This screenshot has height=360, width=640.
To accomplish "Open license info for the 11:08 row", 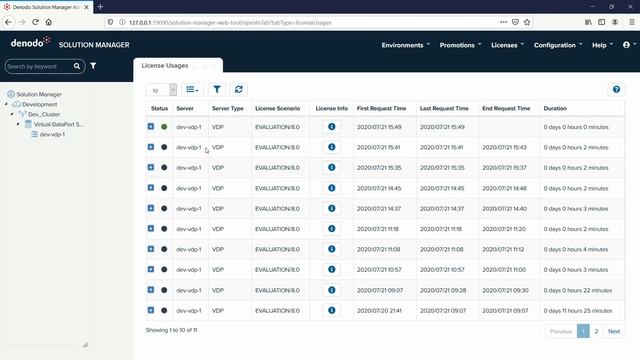I will tap(331, 249).
